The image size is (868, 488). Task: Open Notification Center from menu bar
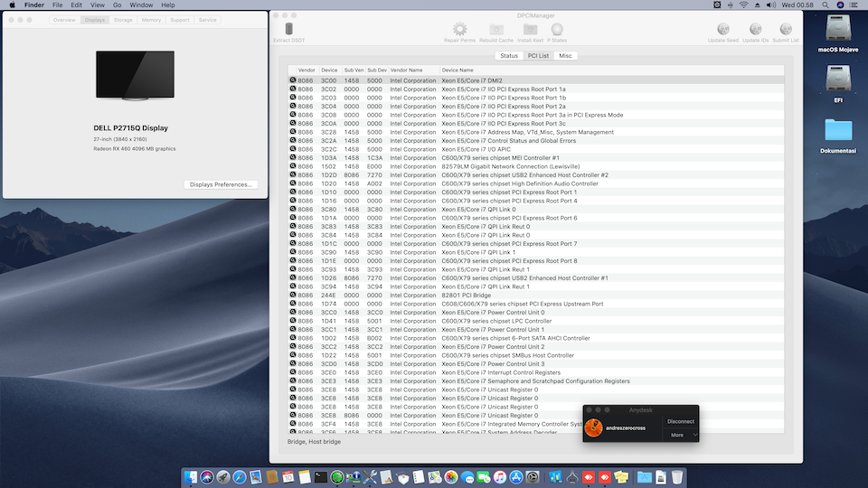[x=853, y=5]
